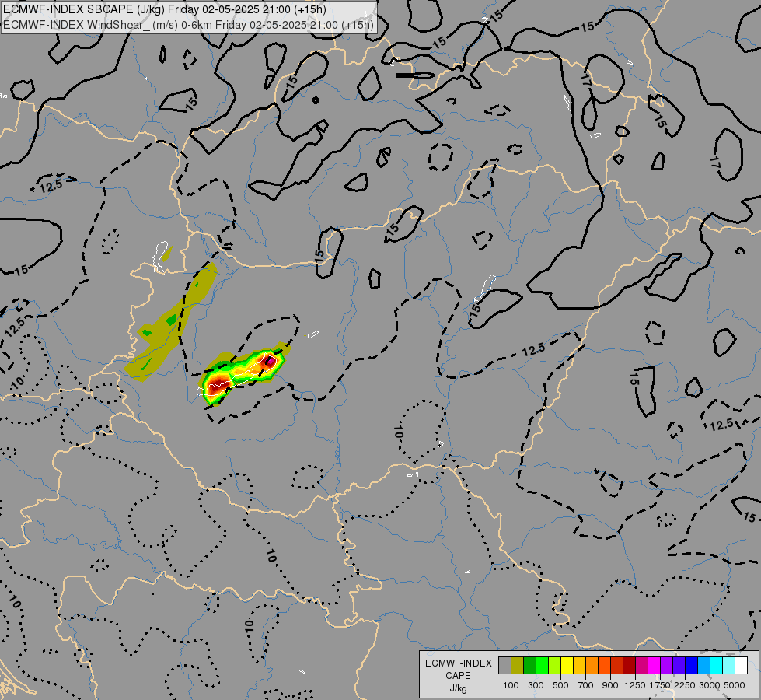This screenshot has height=700, width=761.
Task: Click the dark red legend swatch
Action: click(629, 666)
